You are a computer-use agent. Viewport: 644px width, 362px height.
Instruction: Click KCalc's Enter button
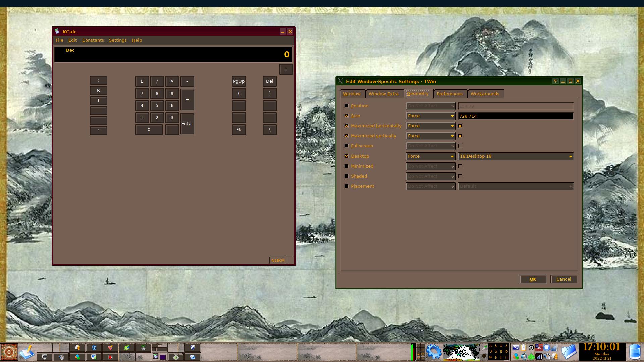pos(187,123)
